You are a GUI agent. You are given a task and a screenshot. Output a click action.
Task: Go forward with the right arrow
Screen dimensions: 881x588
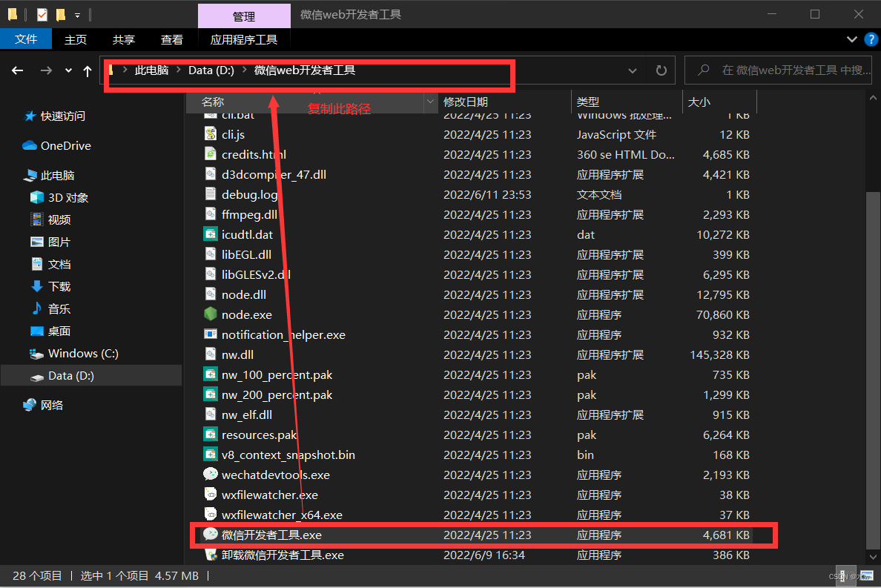click(46, 70)
